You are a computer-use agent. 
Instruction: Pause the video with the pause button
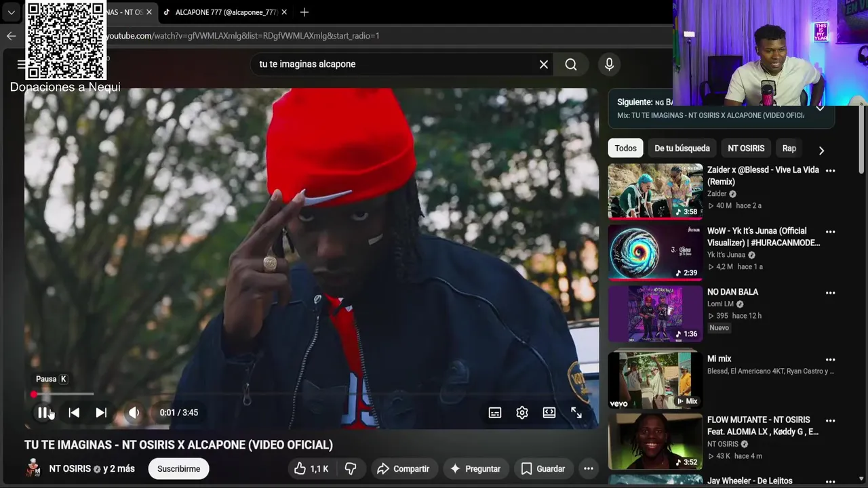coord(43,412)
